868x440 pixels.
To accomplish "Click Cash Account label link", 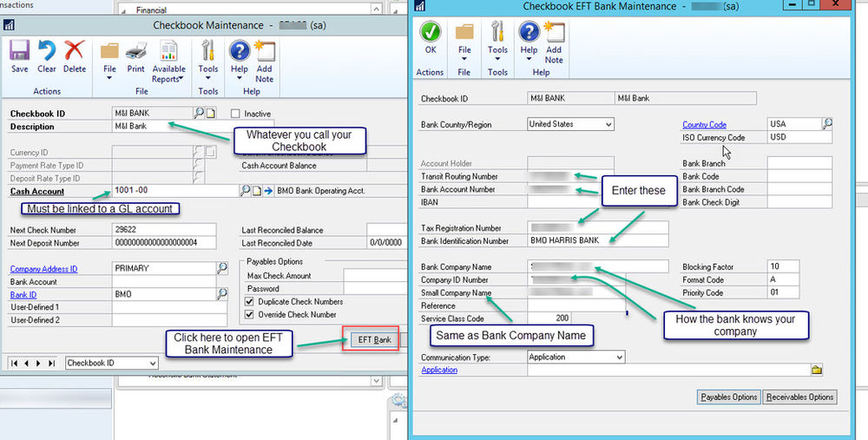I will click(37, 192).
